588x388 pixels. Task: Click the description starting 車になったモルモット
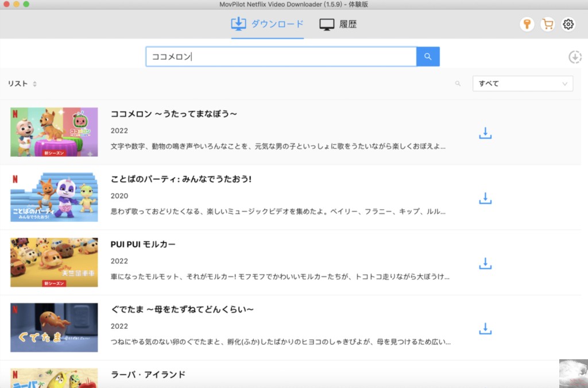[280, 277]
